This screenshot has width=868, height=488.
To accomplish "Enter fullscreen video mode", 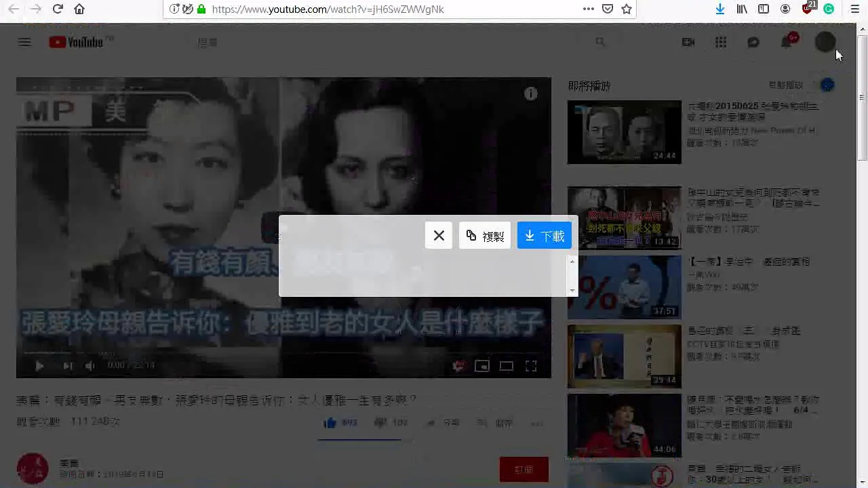I will (531, 366).
